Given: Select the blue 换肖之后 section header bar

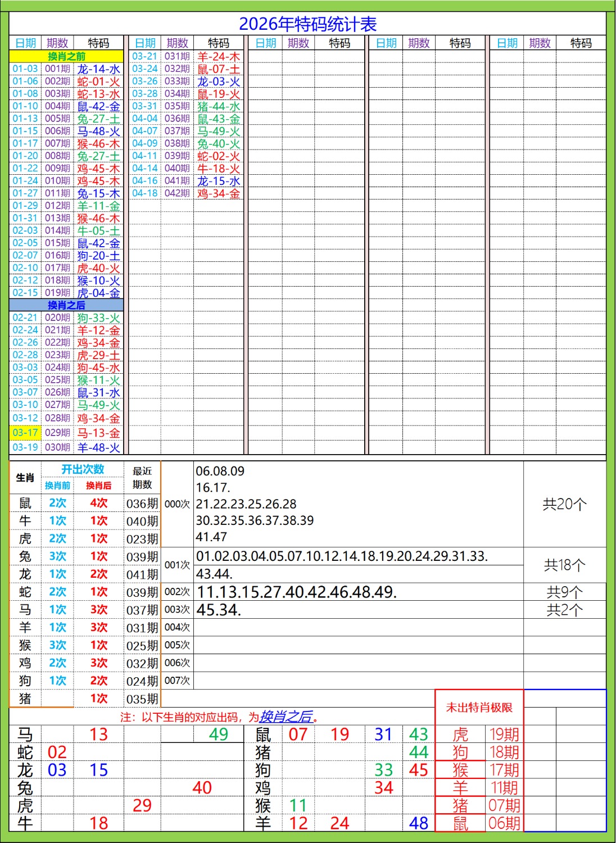Looking at the screenshot, I should (x=66, y=305).
